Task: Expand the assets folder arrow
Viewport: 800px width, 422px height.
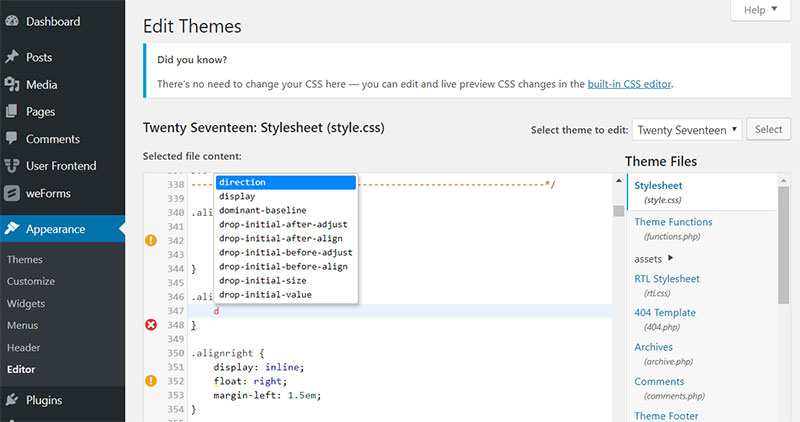Action: coord(670,258)
